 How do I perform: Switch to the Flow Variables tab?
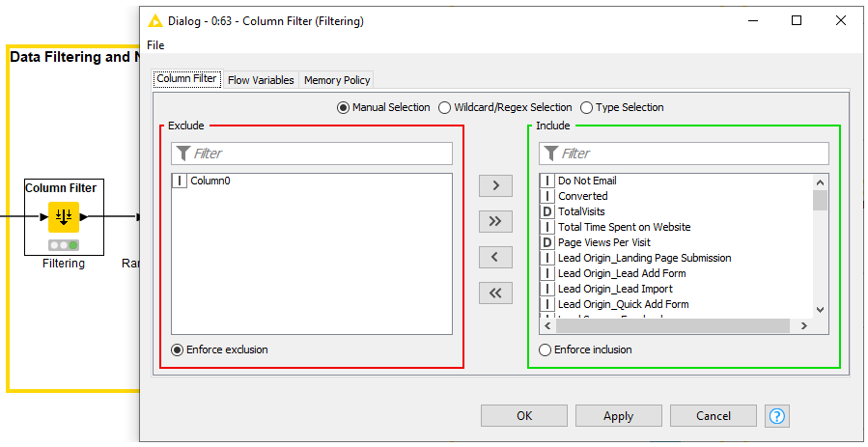click(x=261, y=80)
